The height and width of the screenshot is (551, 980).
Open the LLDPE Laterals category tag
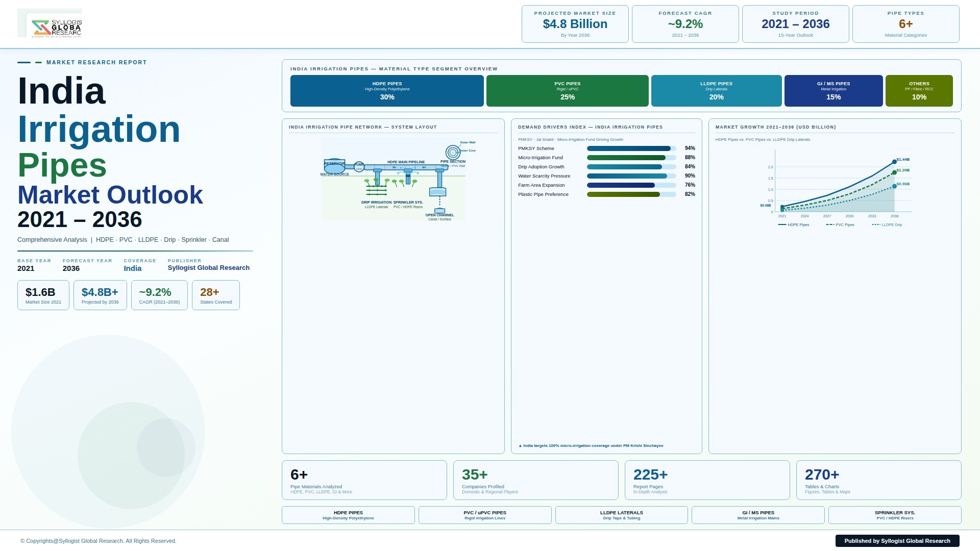click(x=621, y=515)
